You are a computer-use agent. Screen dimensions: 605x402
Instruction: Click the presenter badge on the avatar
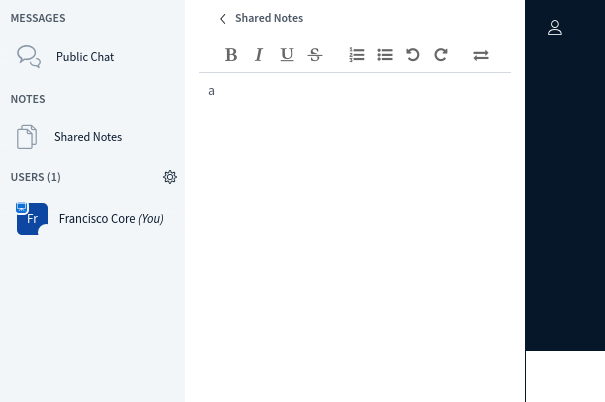pos(22,207)
